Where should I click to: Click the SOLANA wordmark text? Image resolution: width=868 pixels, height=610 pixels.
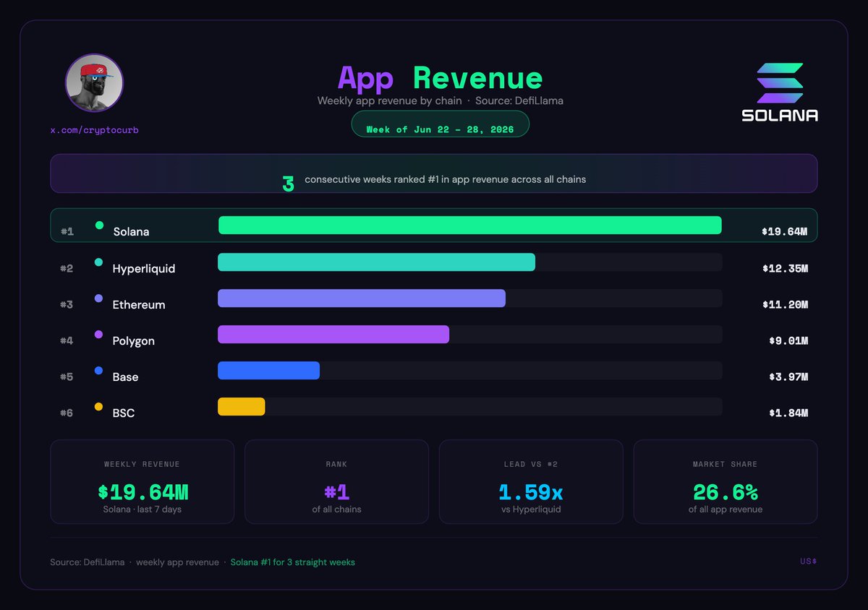780,115
